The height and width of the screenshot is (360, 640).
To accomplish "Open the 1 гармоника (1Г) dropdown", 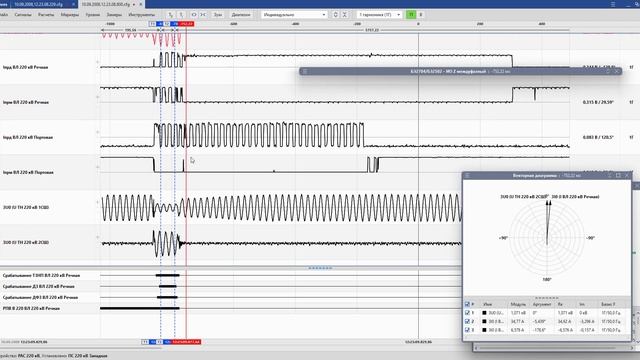I will pyautogui.click(x=380, y=15).
